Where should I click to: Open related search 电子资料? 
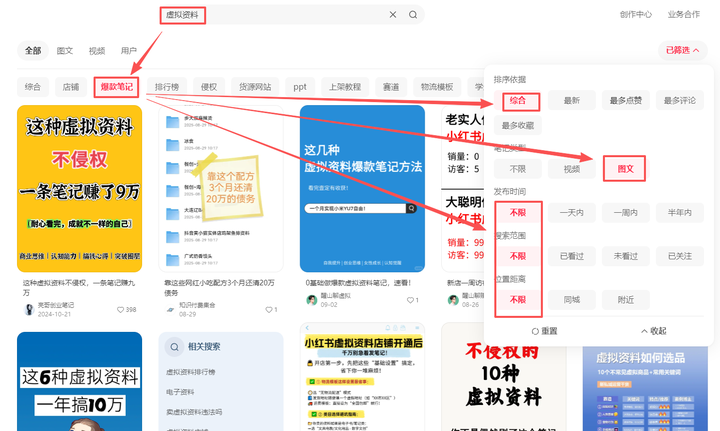pos(180,392)
